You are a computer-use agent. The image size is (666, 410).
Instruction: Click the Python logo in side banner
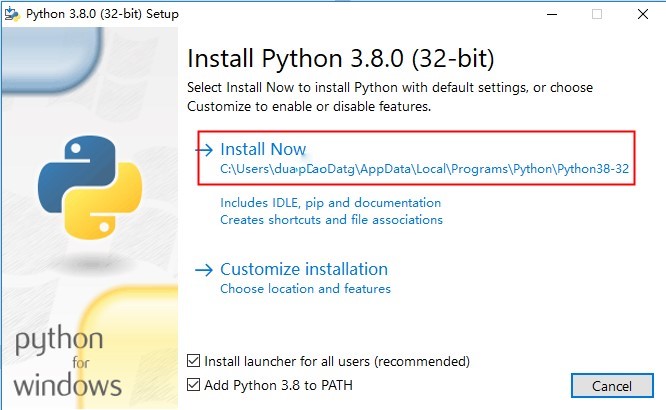pos(90,187)
